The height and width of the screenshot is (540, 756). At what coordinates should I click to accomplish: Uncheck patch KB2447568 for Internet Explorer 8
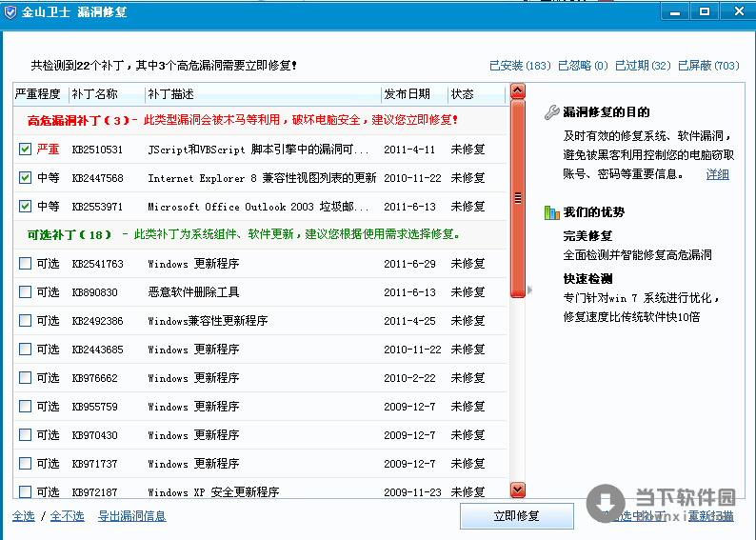point(25,178)
